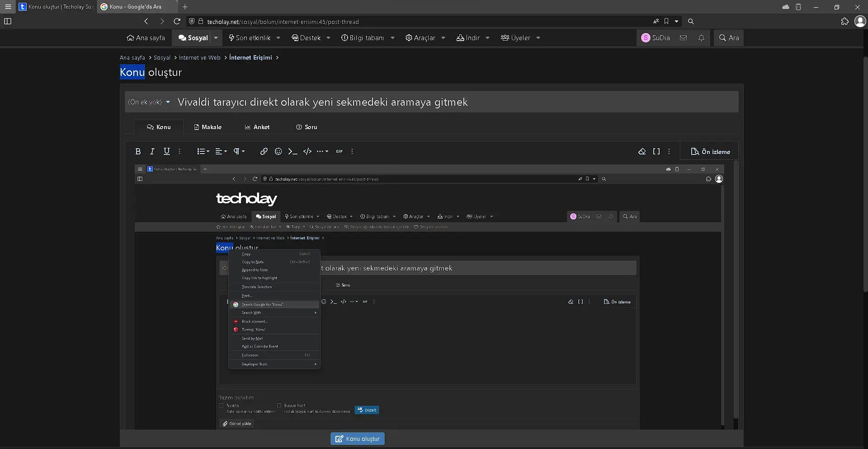868x449 pixels.
Task: Insert a link with the chain icon
Action: [264, 151]
